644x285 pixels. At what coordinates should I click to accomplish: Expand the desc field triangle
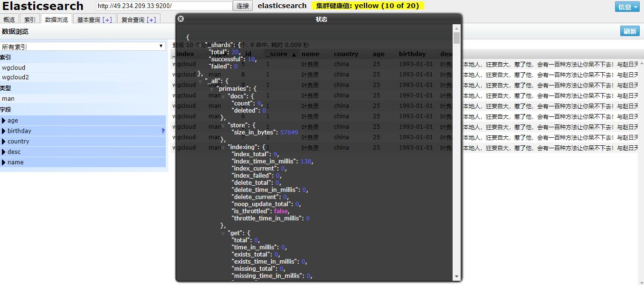[x=4, y=152]
